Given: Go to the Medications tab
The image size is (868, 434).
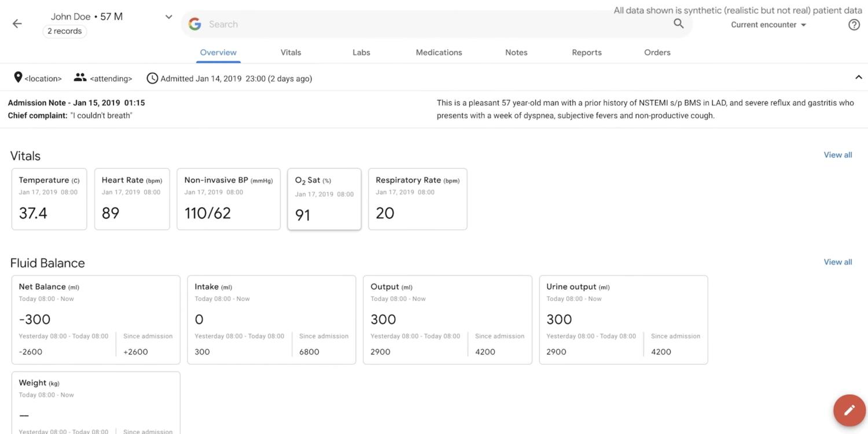Looking at the screenshot, I should click(x=439, y=52).
